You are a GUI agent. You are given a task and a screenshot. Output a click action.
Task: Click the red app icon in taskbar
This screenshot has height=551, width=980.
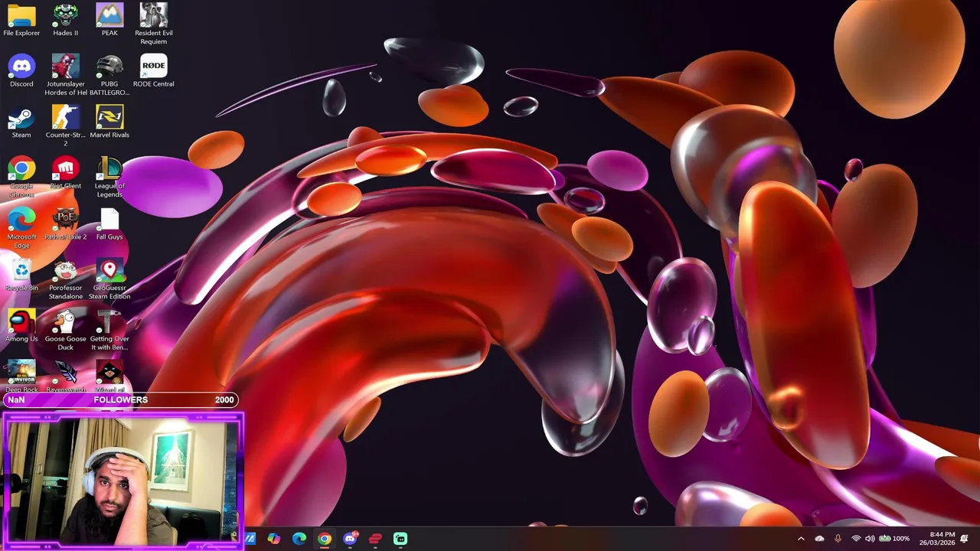coord(375,539)
